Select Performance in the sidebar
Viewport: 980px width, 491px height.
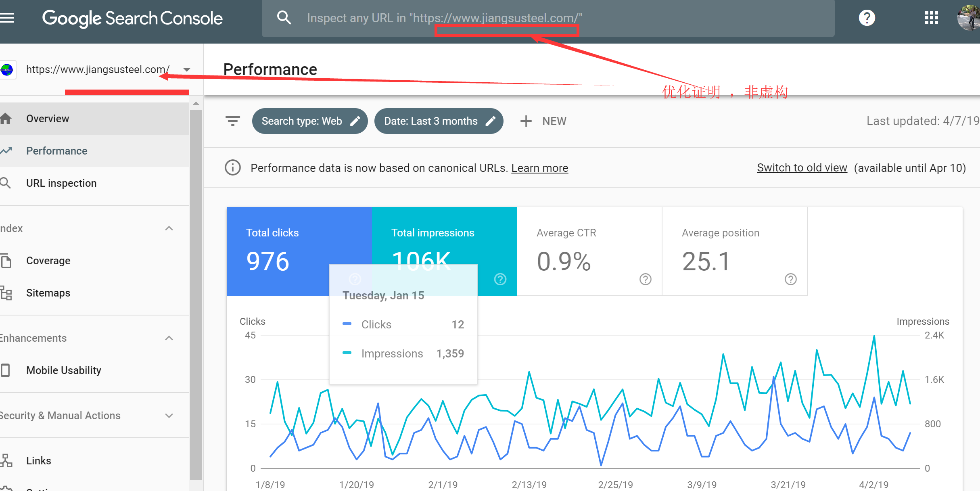coord(94,151)
